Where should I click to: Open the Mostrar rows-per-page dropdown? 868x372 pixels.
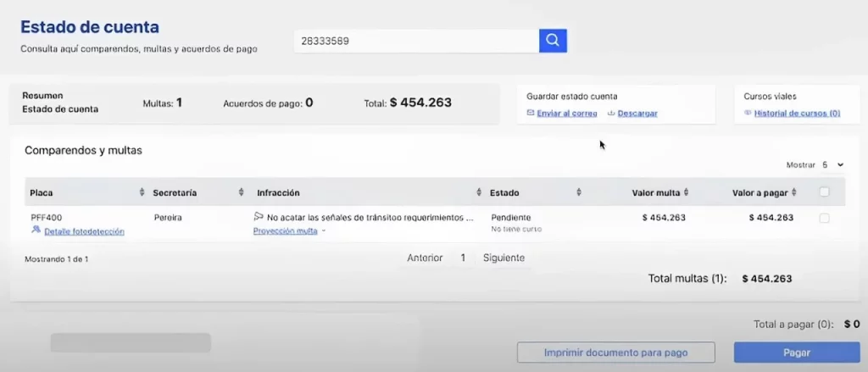832,165
